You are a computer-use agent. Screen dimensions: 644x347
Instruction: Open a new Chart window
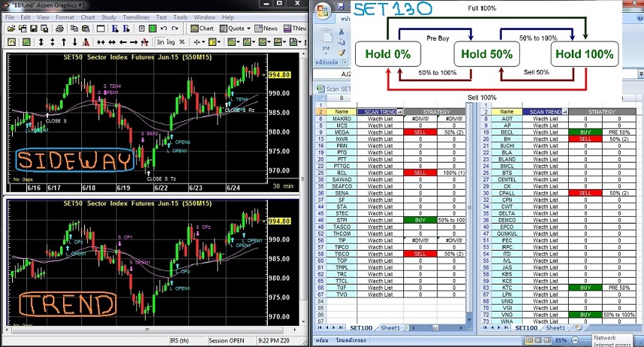(x=202, y=29)
